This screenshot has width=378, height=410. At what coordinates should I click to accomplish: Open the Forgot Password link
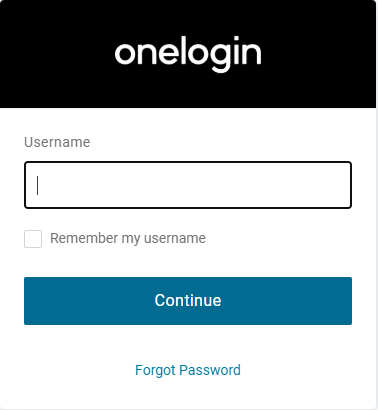188,370
